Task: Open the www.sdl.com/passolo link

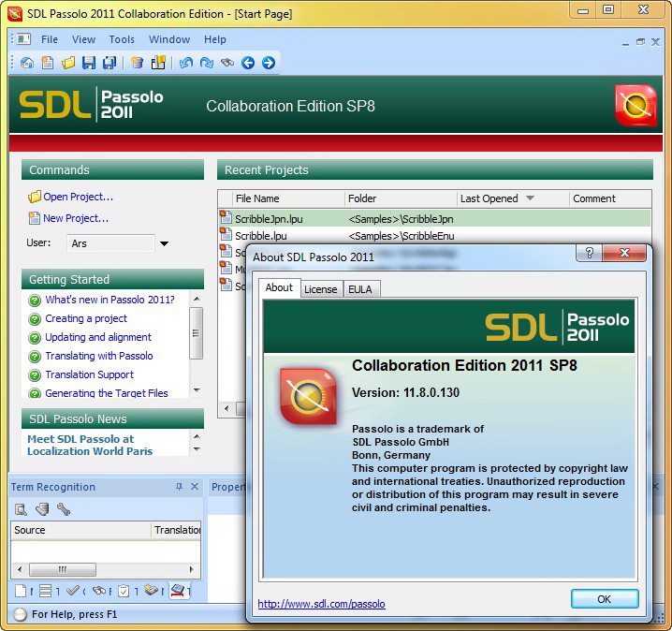Action: (321, 604)
